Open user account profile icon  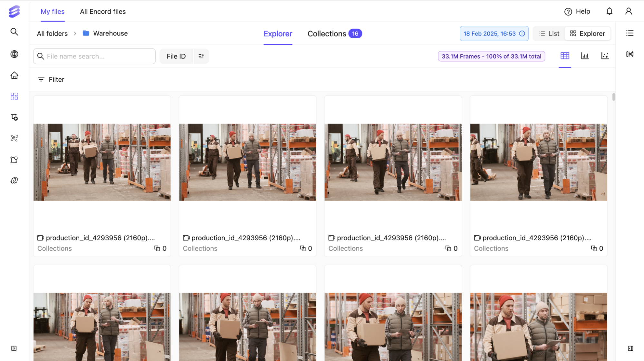tap(628, 12)
